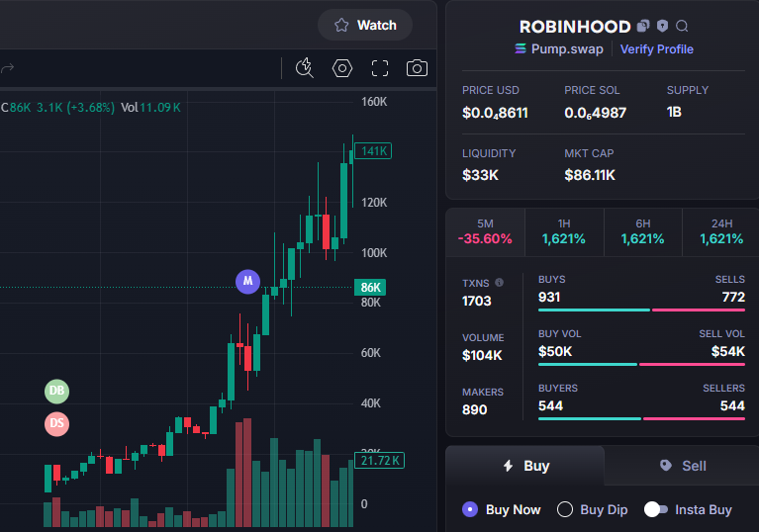Click the DB marker on the chart
The image size is (759, 532).
[x=56, y=391]
